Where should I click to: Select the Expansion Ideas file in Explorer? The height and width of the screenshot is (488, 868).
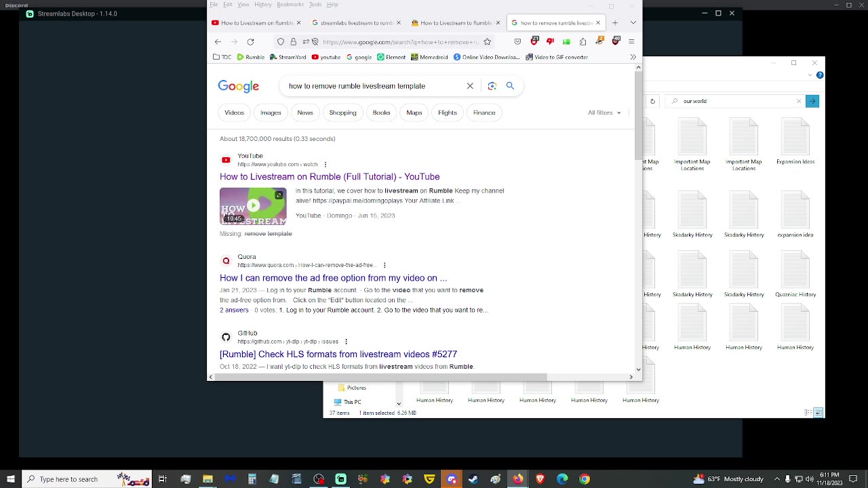point(795,142)
